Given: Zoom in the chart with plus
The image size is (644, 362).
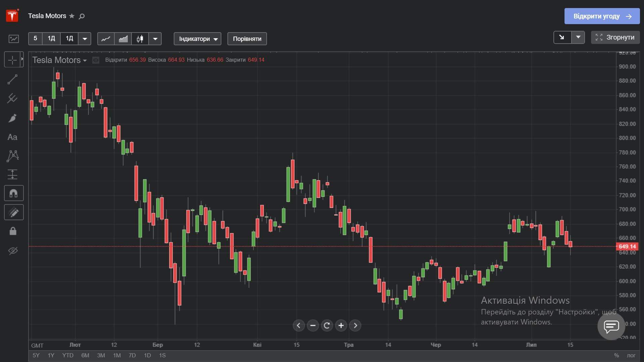Looking at the screenshot, I should click(x=341, y=325).
